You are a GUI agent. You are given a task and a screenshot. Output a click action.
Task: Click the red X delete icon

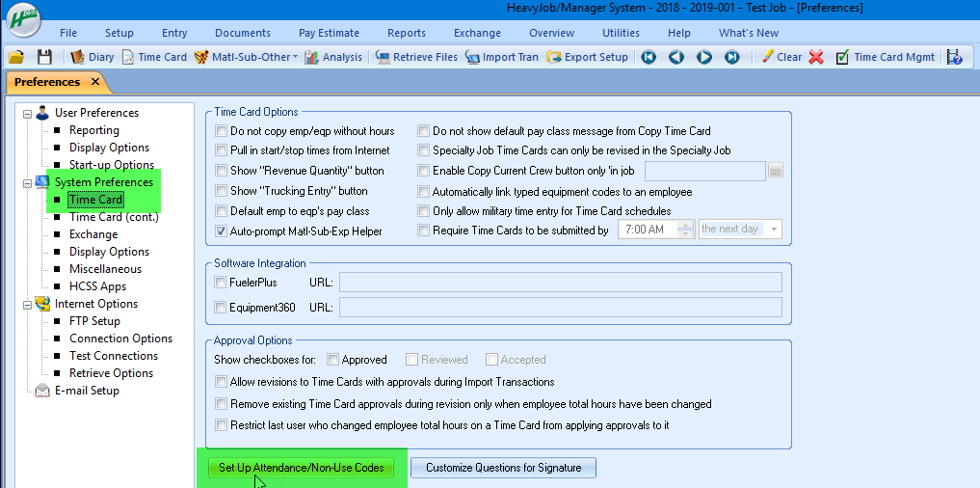click(816, 57)
